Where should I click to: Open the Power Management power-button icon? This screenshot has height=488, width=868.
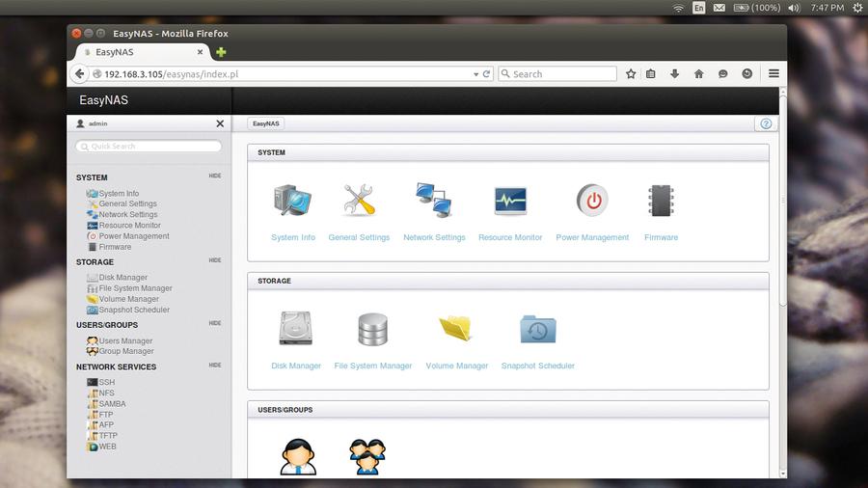tap(592, 201)
